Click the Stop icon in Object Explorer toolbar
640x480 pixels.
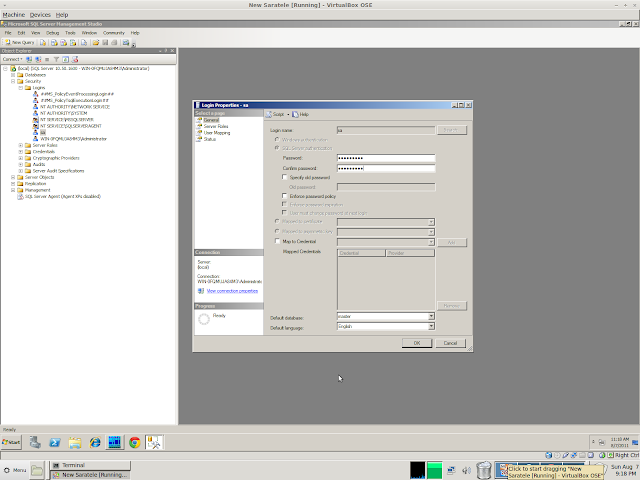[x=47, y=59]
